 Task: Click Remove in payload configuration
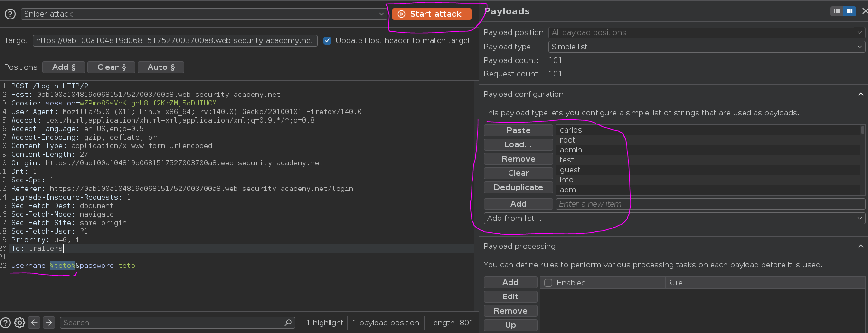click(519, 159)
